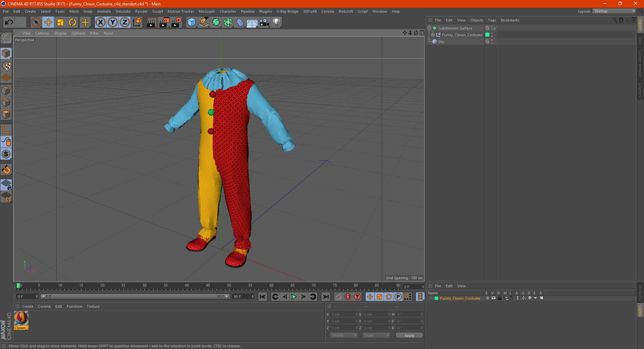The height and width of the screenshot is (349, 644).
Task: Enable the Axis mode tool
Action: tap(6, 130)
